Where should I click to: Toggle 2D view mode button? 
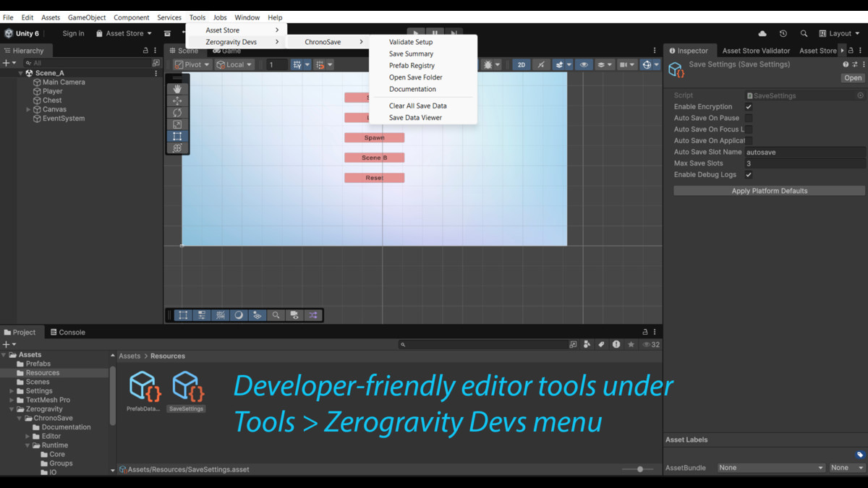[521, 65]
